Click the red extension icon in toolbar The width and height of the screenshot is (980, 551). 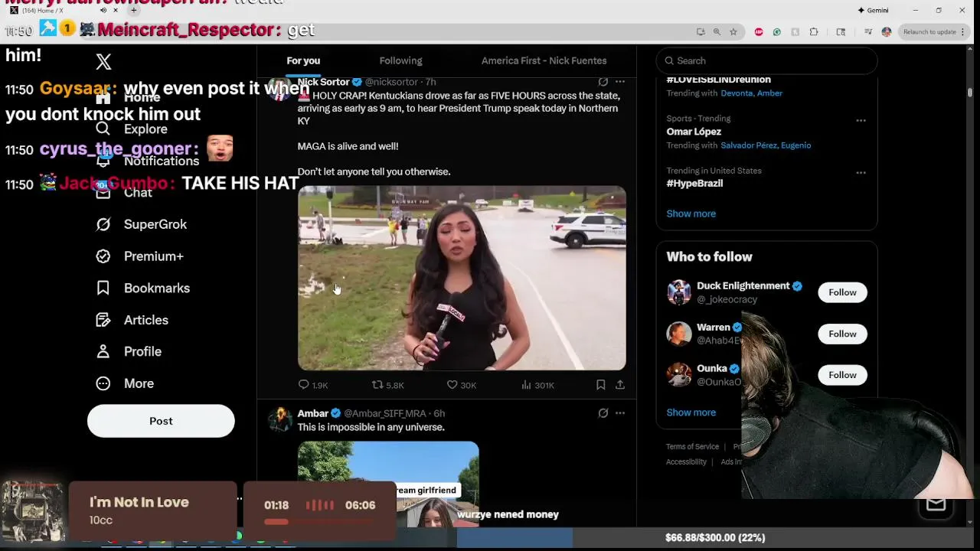pos(759,32)
